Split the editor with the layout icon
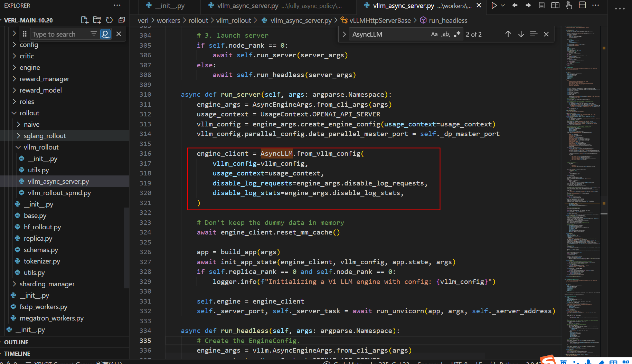Screen dimensions: 632x364 pos(582,5)
